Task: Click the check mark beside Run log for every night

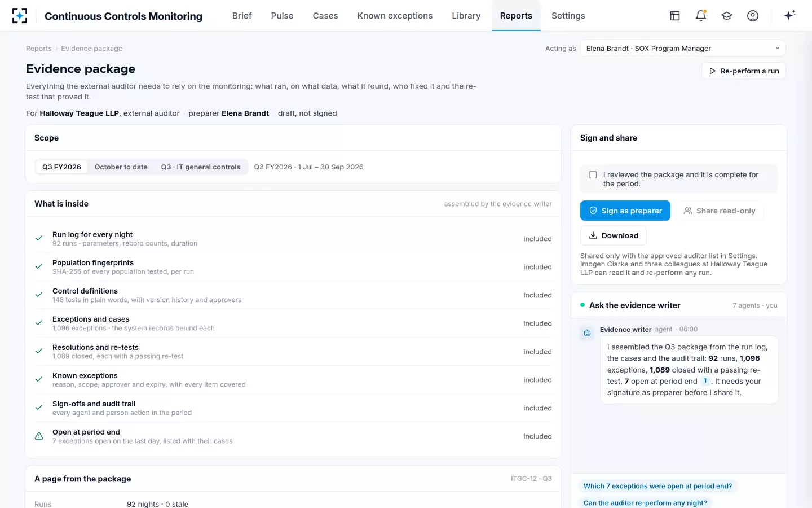Action: [39, 238]
